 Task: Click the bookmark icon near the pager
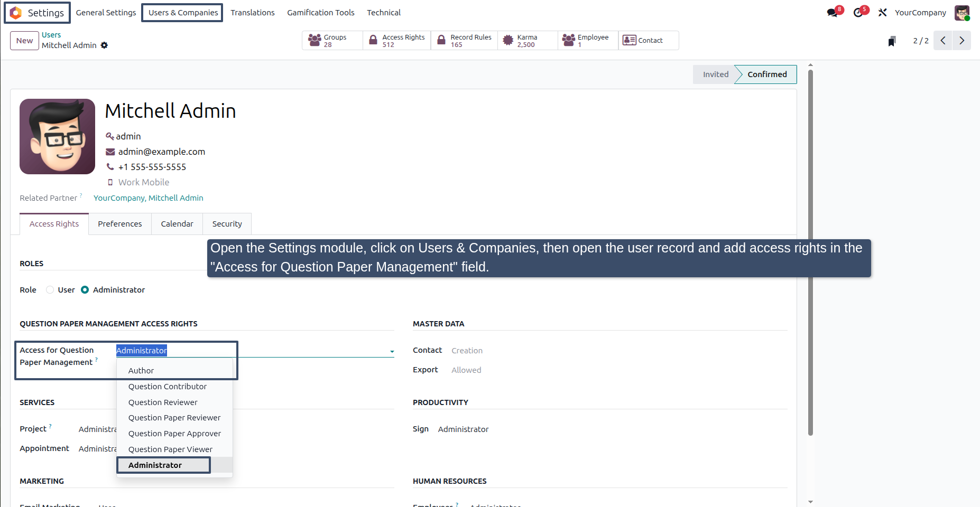[892, 41]
